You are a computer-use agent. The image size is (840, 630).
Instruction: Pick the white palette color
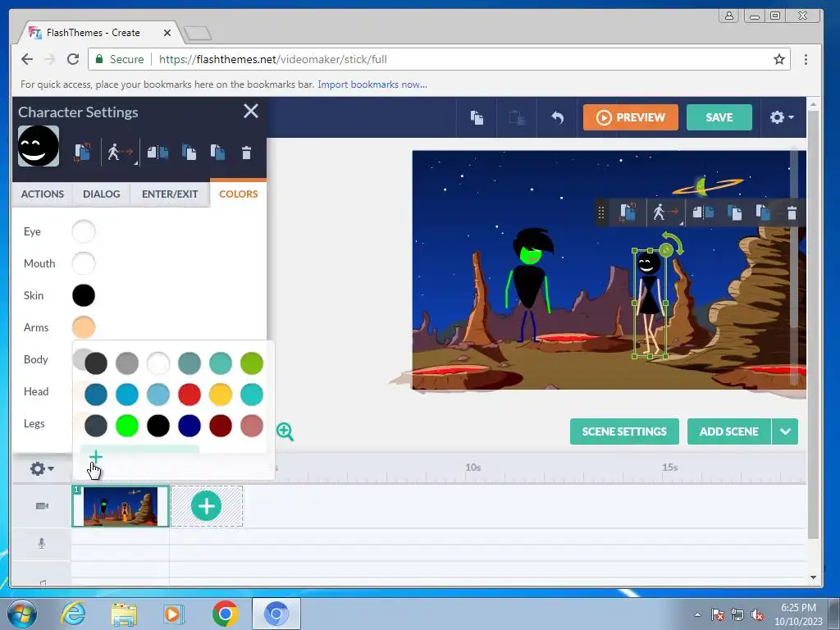(x=158, y=363)
